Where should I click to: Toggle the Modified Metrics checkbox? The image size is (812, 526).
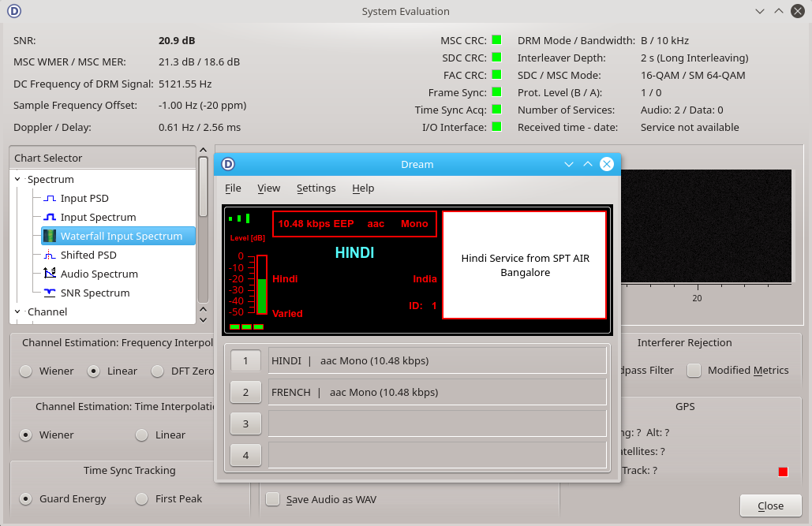click(x=694, y=370)
